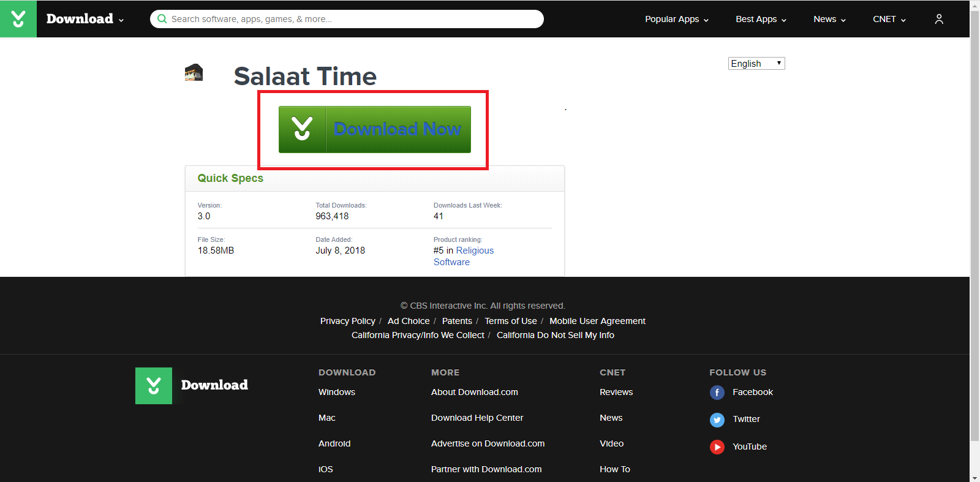The image size is (980, 482).
Task: Go to Windows downloads in footer
Action: pos(337,392)
